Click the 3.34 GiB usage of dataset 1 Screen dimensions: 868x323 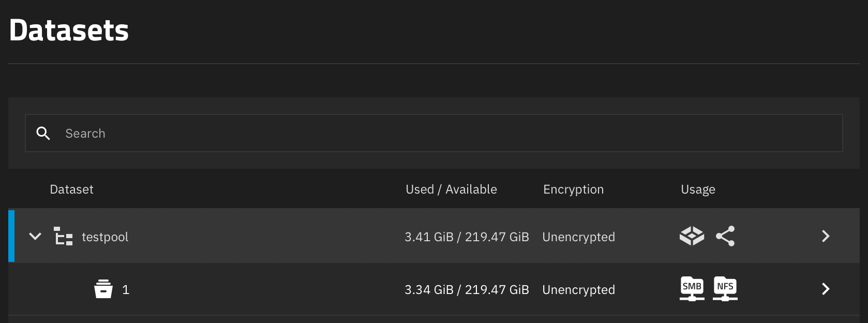[x=429, y=290]
